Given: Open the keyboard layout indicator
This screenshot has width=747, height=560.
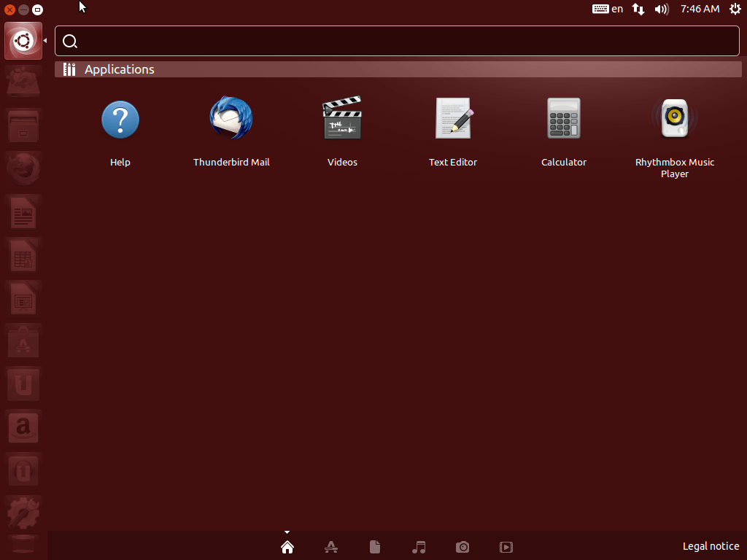Looking at the screenshot, I should click(x=608, y=9).
